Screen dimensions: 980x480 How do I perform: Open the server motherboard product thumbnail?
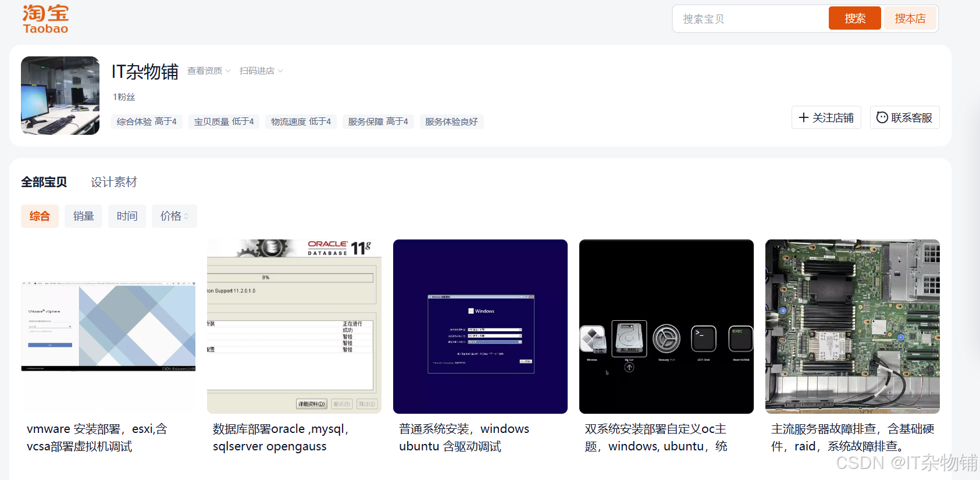pos(853,327)
